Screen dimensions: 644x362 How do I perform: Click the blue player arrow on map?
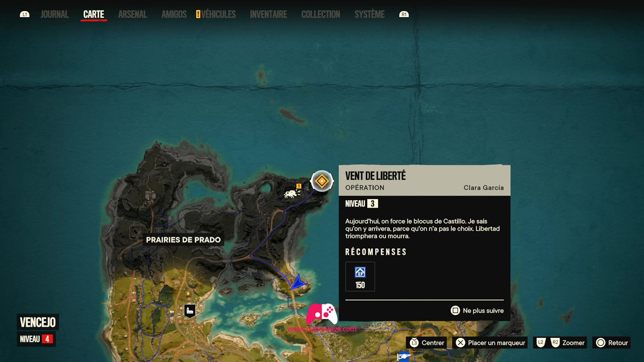tap(298, 282)
